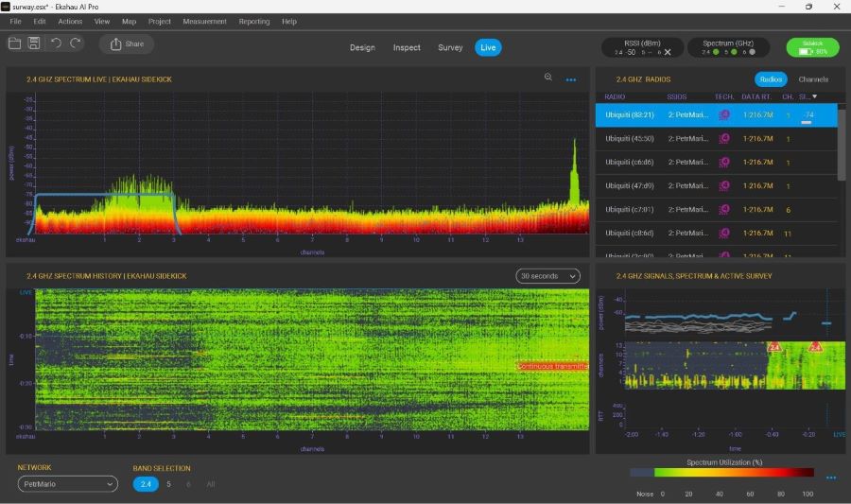Image resolution: width=851 pixels, height=504 pixels.
Task: Switch to the Design tab
Action: pyautogui.click(x=362, y=47)
